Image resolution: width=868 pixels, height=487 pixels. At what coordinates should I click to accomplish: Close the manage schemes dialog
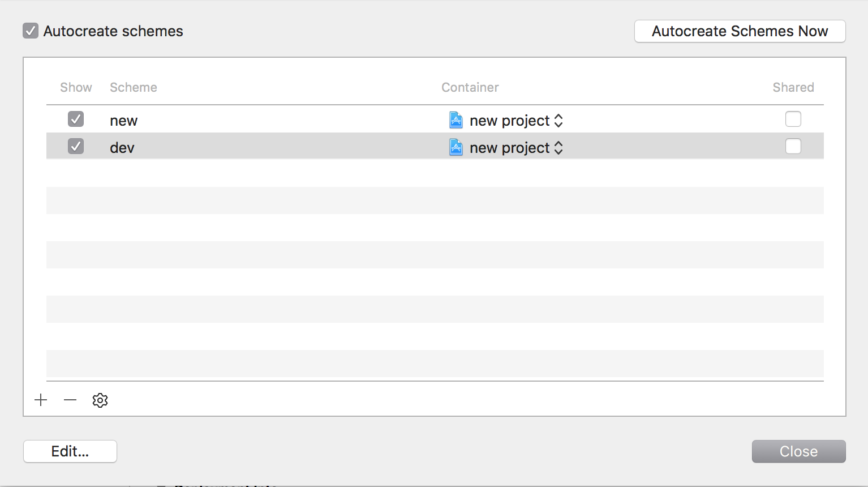(x=798, y=451)
